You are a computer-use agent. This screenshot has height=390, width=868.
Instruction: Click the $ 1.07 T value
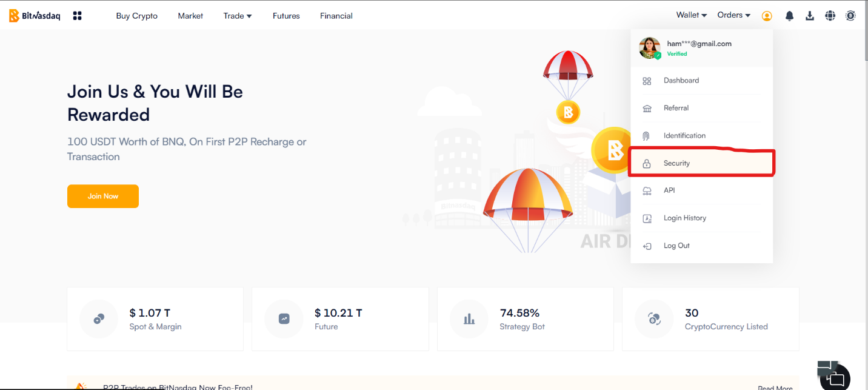click(x=150, y=313)
